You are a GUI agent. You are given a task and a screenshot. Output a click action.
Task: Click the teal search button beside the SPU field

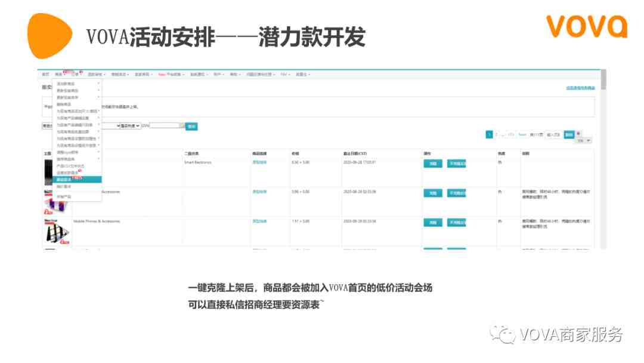[x=191, y=126]
